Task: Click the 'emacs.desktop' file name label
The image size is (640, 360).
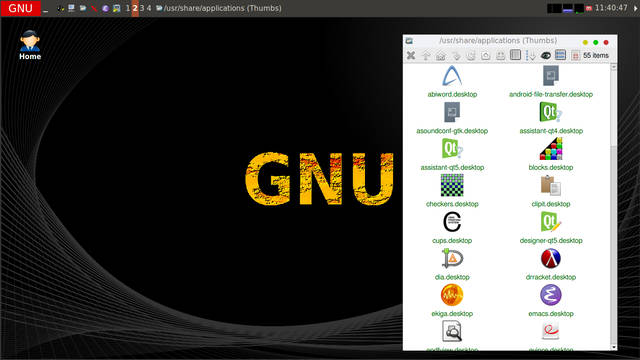Action: click(551, 313)
